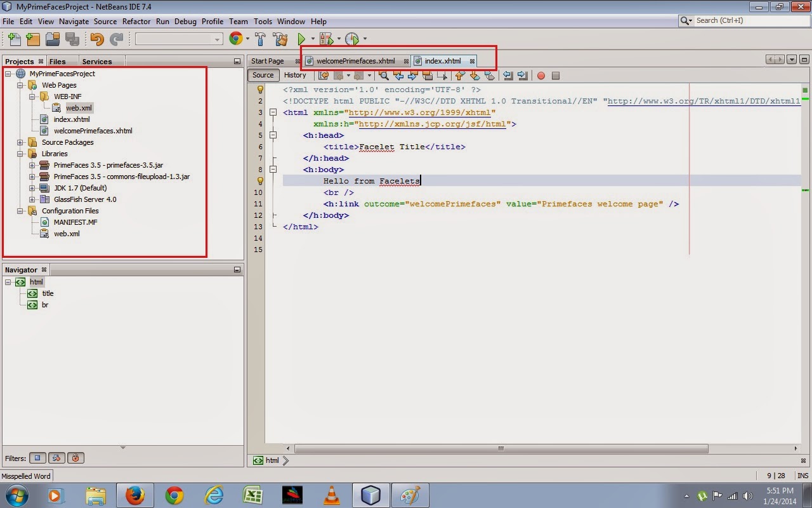The image size is (812, 508).
Task: Open Run Project dropdown arrow
Action: point(313,39)
